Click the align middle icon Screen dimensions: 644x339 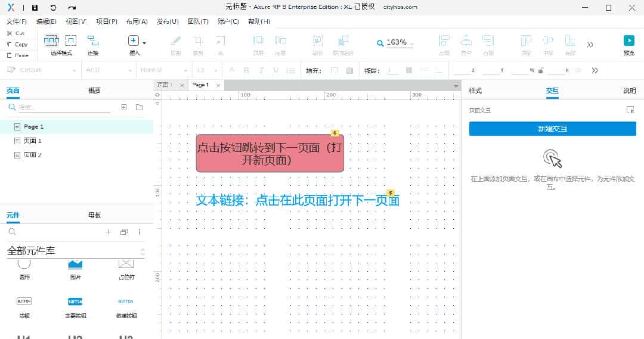(x=549, y=41)
